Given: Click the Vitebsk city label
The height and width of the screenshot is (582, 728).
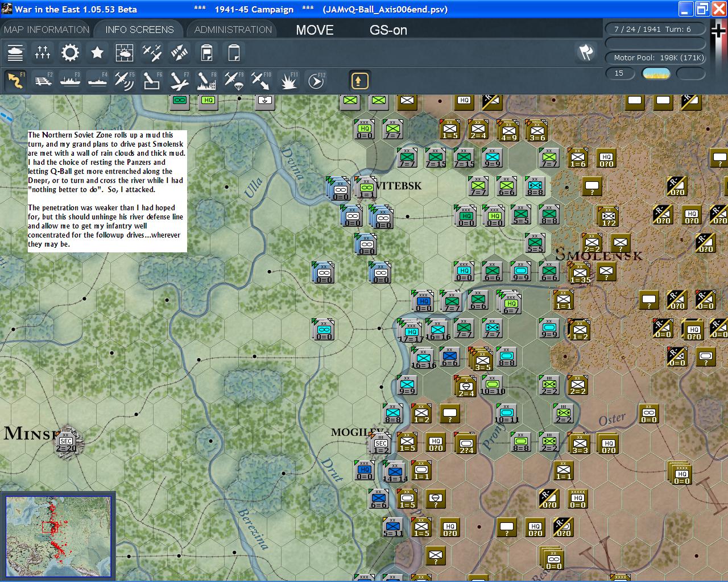Looking at the screenshot, I should click(x=398, y=186).
